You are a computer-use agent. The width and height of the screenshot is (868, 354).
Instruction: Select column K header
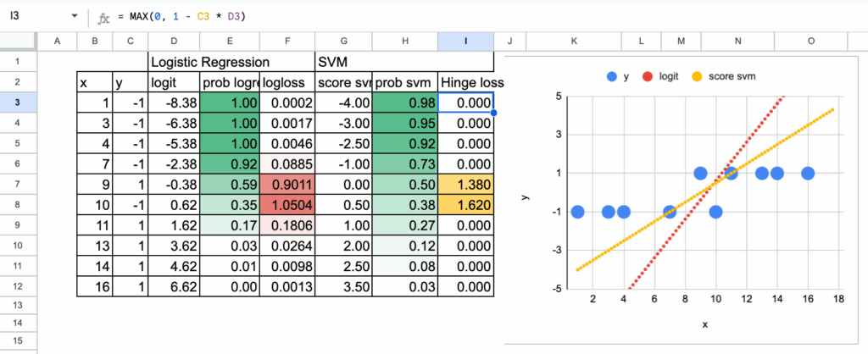(x=574, y=41)
